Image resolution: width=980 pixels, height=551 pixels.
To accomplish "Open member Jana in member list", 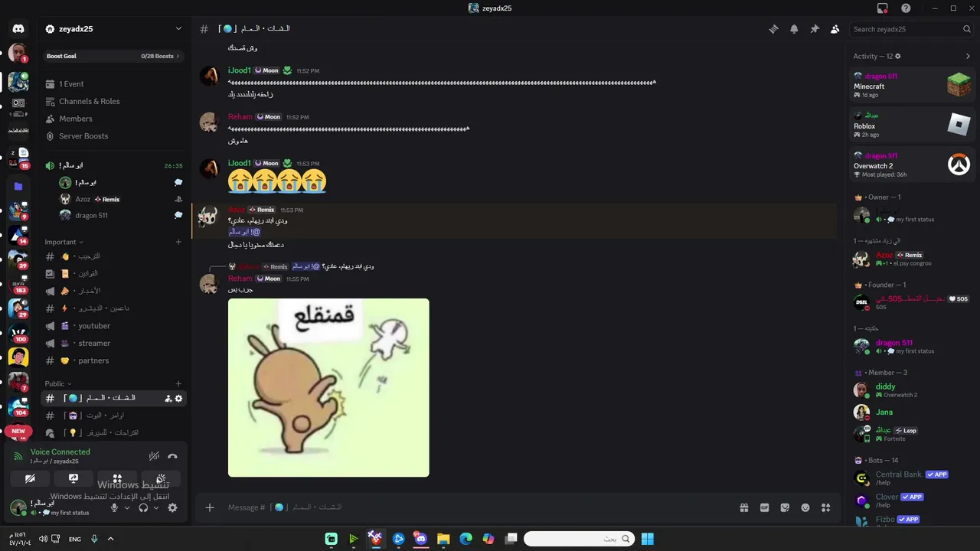I will point(913,412).
